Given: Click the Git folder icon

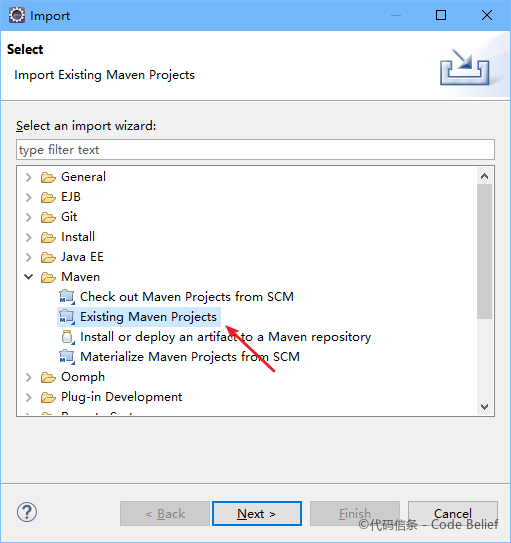Looking at the screenshot, I should pyautogui.click(x=48, y=217).
